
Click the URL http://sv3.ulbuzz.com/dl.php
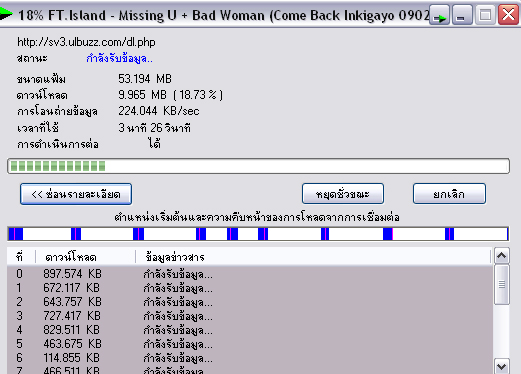tap(86, 42)
